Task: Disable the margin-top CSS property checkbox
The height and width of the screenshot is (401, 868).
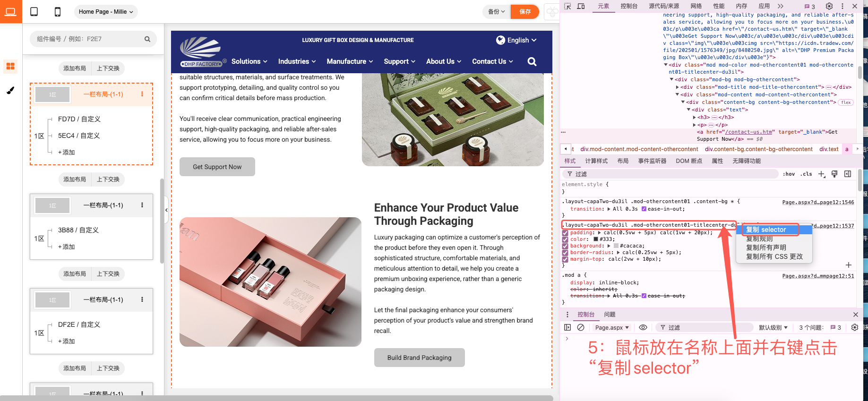Action: (x=565, y=259)
